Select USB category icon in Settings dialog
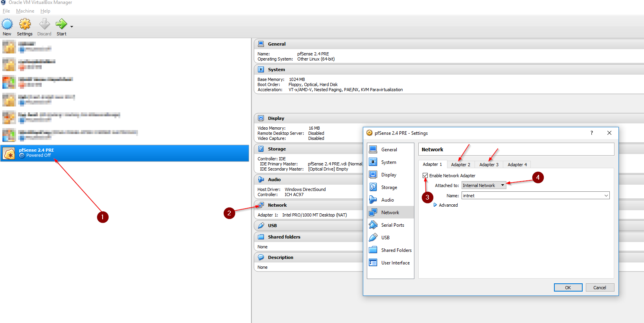This screenshot has height=323, width=644. click(373, 237)
